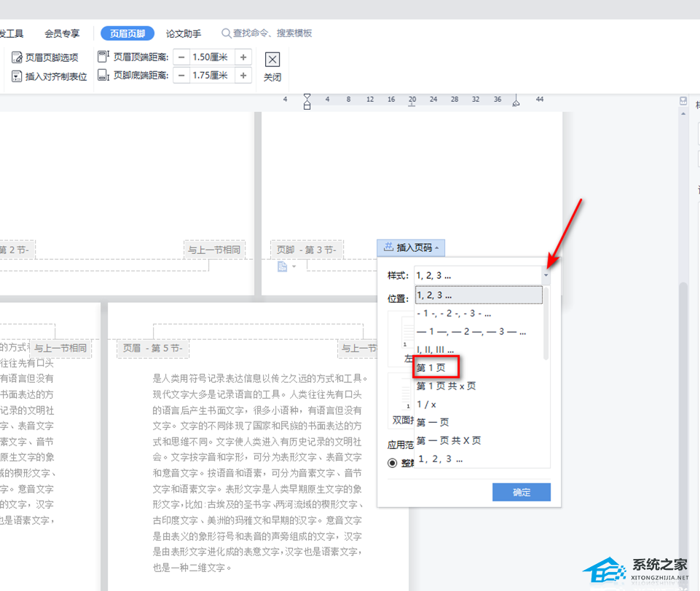Screen dimensions: 700x591
Task: Click 与上一节相同 on the section 3 footer
Action: coord(214,250)
